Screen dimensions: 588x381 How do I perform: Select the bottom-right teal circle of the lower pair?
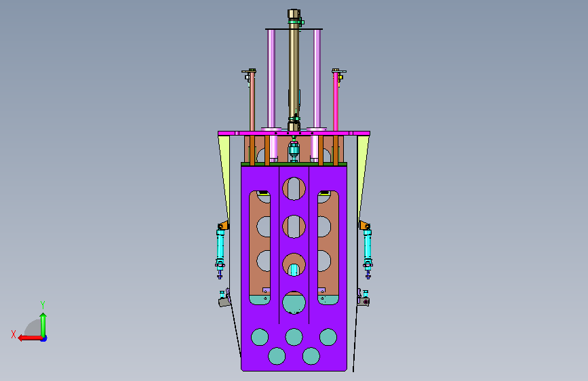[311, 356]
